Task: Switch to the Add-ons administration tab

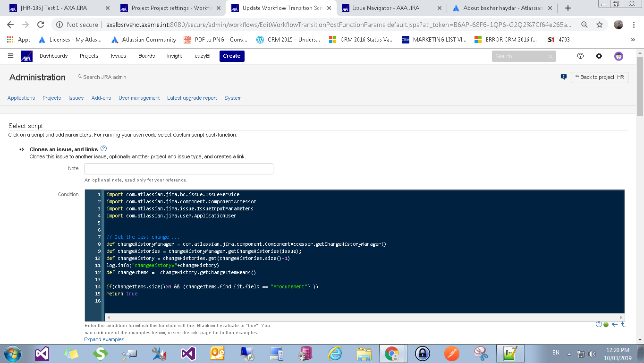Action: click(101, 98)
